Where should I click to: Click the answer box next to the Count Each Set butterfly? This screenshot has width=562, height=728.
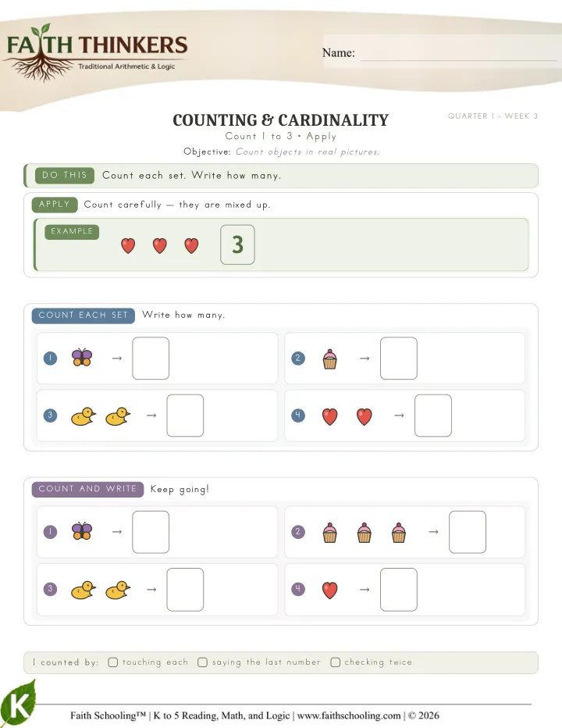tap(151, 358)
